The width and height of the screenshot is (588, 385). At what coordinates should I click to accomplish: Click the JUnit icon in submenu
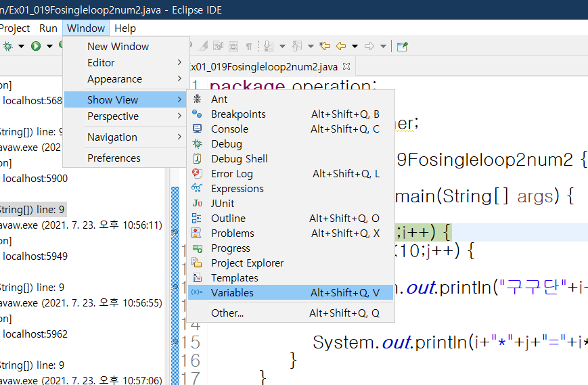(x=197, y=203)
